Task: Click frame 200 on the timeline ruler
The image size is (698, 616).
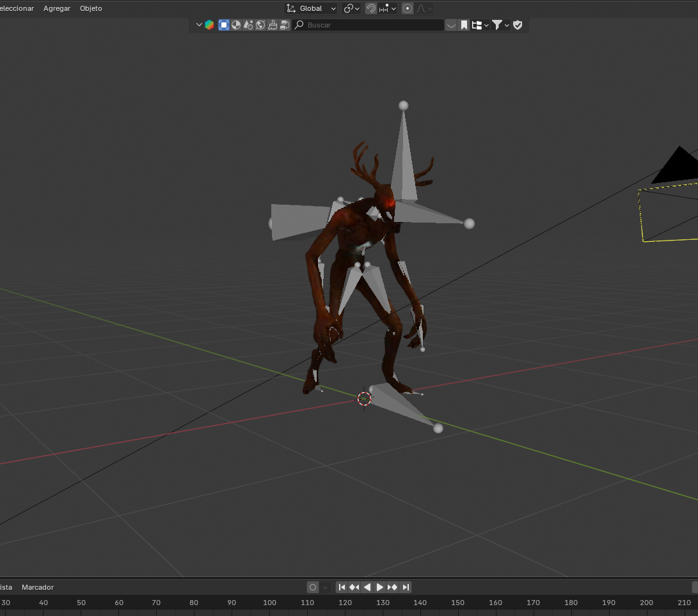Action: coord(646,603)
